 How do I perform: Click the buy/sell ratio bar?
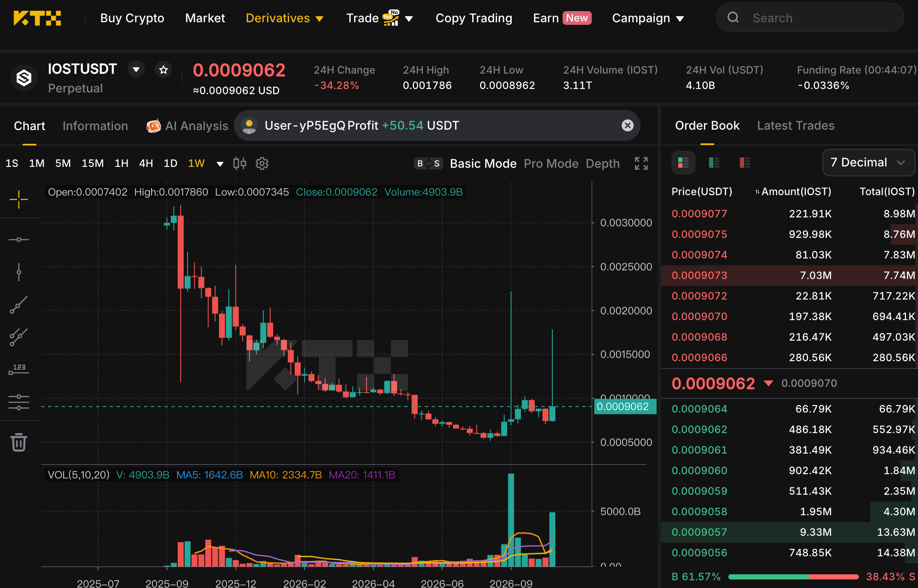coord(793,577)
